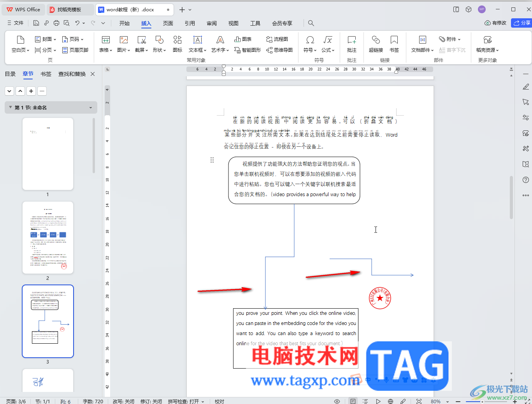Switch to the View (视图) tab

234,23
